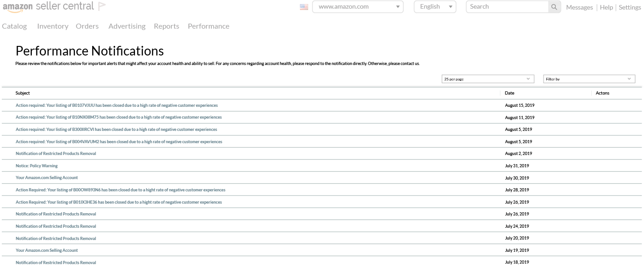
Task: Open the Inventory menu
Action: (52, 26)
